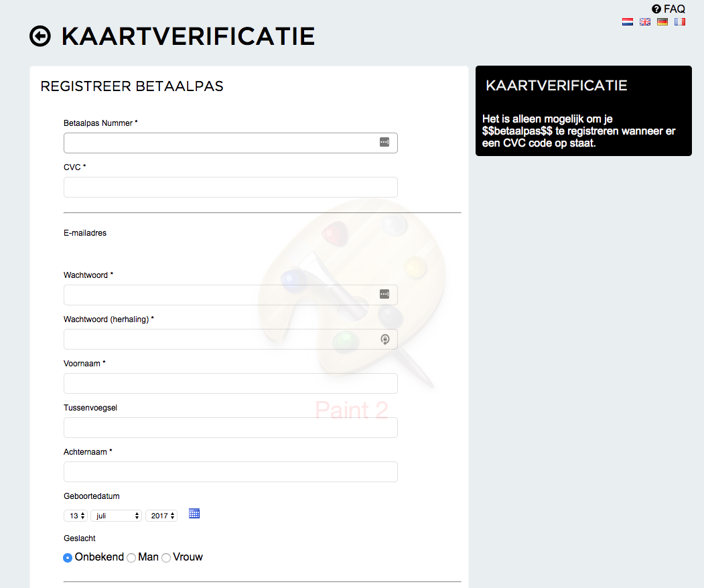Select the Vrouw gender radio button

166,557
